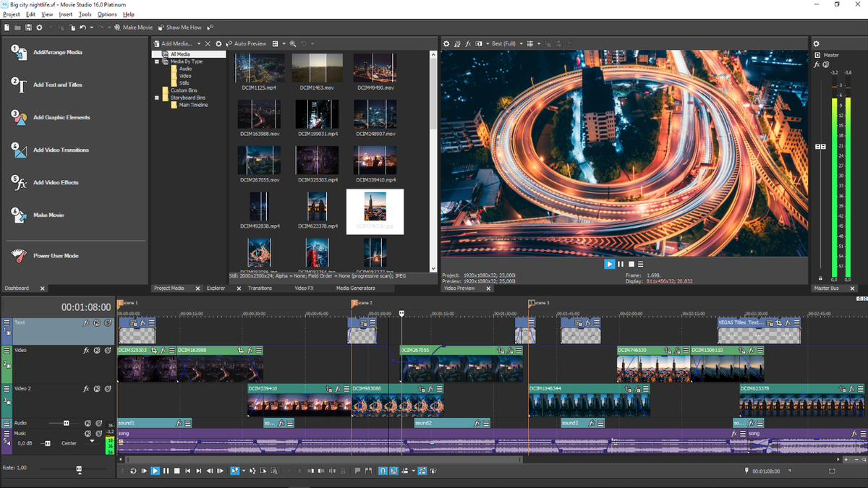Viewport: 868px width, 488px height.
Task: Click the split-screen view icon above the preview
Action: [x=479, y=43]
